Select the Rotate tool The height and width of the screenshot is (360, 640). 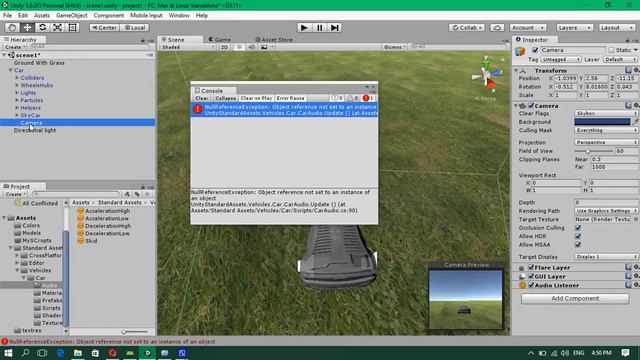(42, 27)
